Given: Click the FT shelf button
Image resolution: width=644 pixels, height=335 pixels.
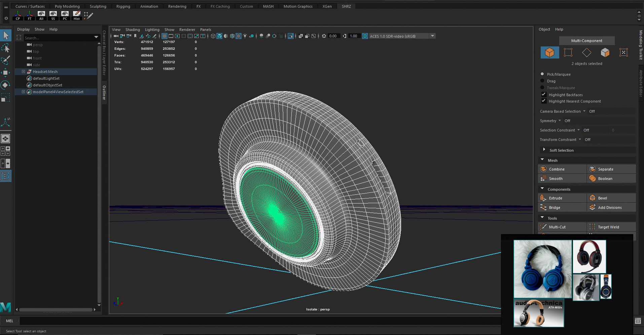Looking at the screenshot, I should [30, 15].
